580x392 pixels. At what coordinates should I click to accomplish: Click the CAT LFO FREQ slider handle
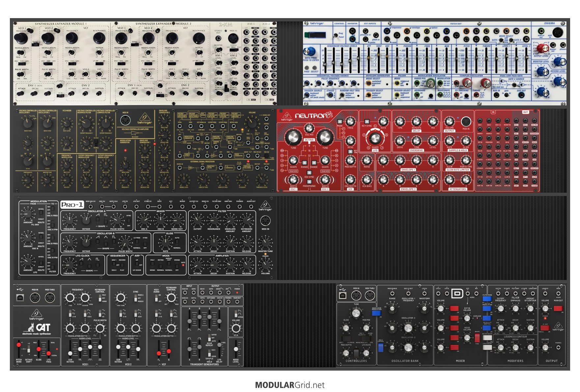click(x=48, y=353)
